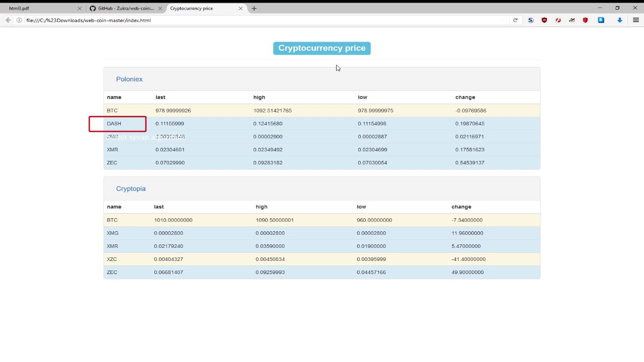Click DASH last value 0.11155999

click(x=170, y=124)
